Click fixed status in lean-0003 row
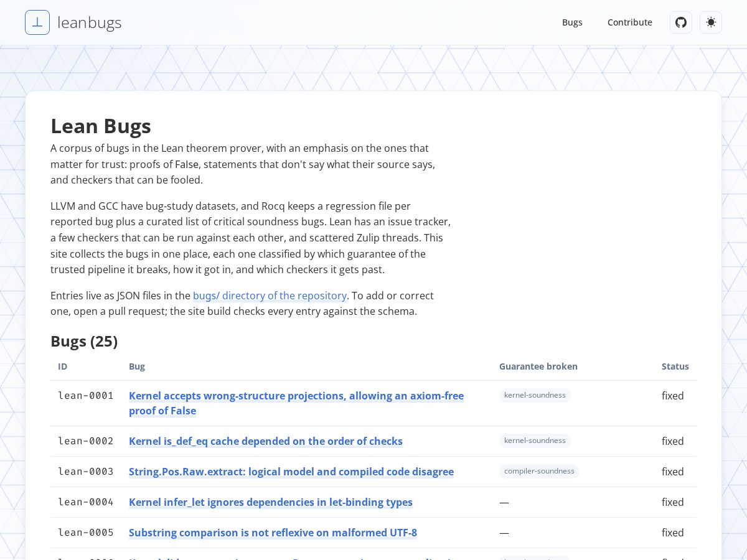Image resolution: width=747 pixels, height=560 pixels. [673, 472]
